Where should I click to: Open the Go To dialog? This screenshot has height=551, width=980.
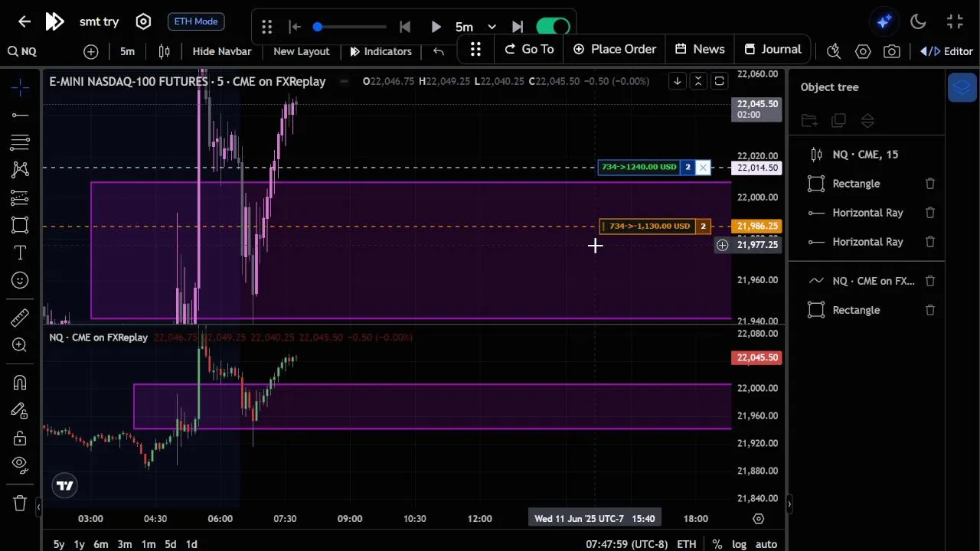[x=528, y=49]
